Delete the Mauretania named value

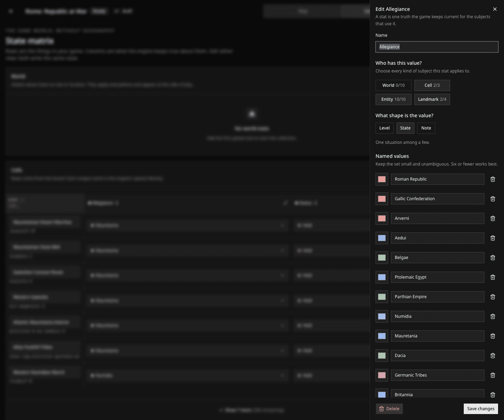[493, 336]
